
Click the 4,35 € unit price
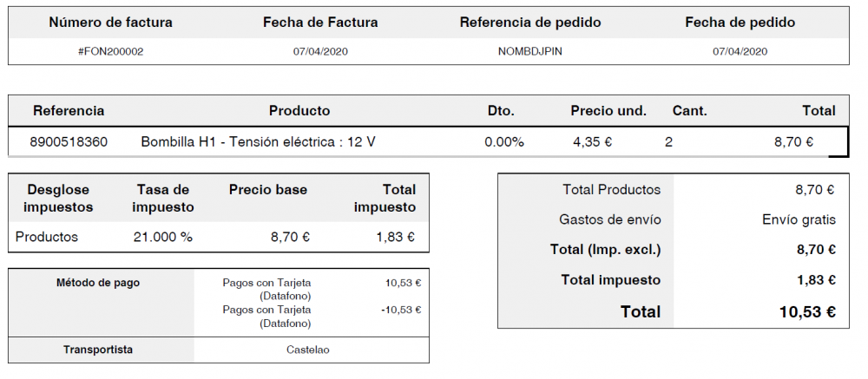click(593, 141)
